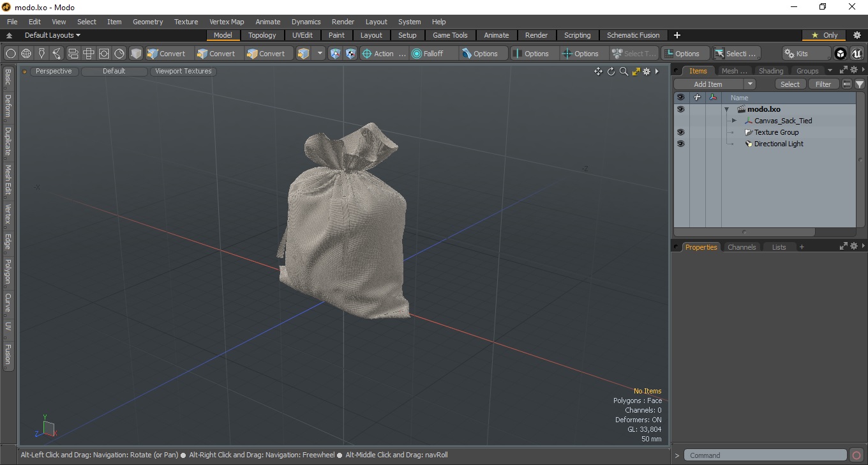Screen dimensions: 868x465
Task: Click the cross-shaped unwrap tool icon
Action: (x=89, y=54)
